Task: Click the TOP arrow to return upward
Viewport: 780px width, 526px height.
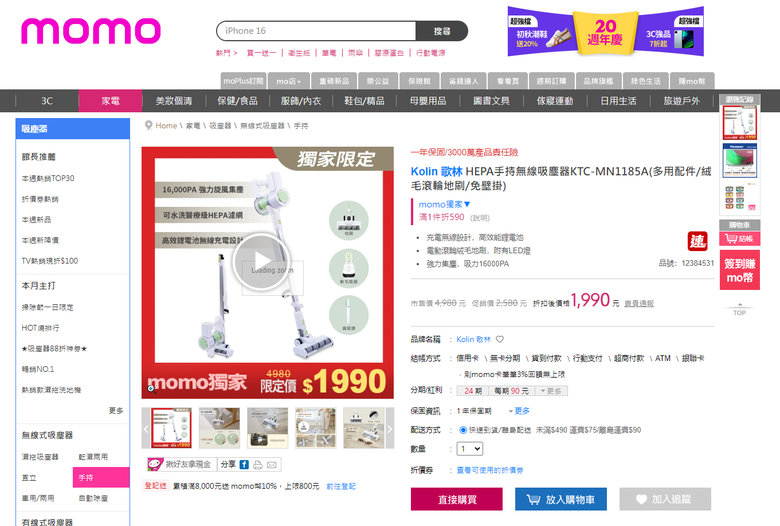Action: [739, 310]
